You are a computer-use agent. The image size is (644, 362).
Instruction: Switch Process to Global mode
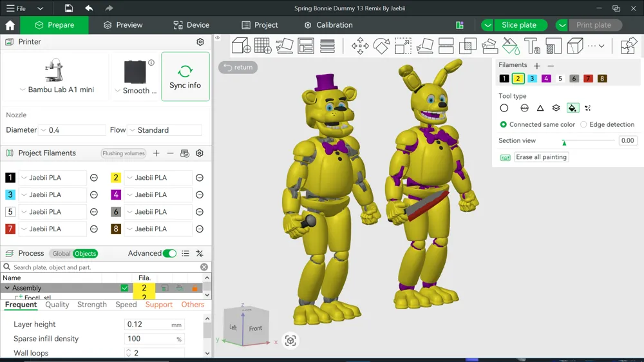61,254
